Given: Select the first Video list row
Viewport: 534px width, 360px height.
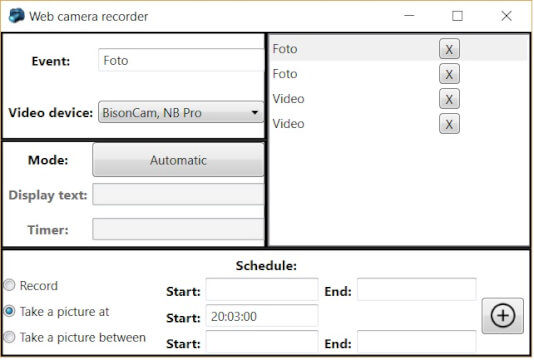Looking at the screenshot, I should (x=398, y=99).
